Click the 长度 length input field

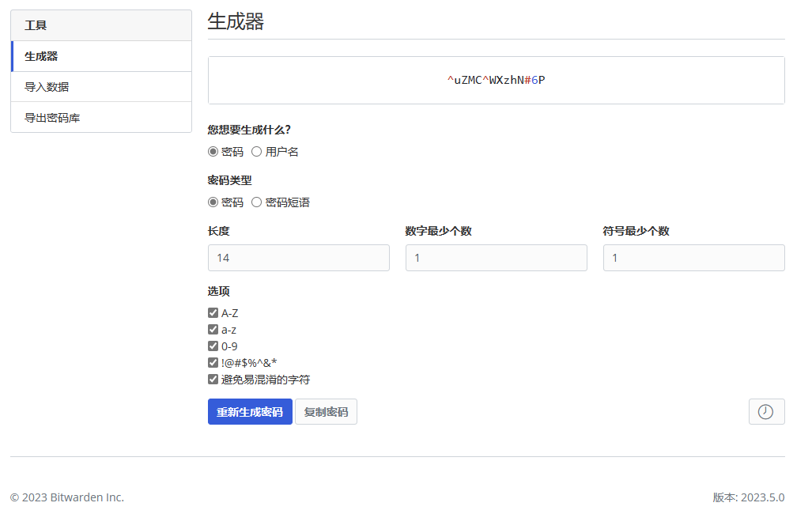(298, 258)
